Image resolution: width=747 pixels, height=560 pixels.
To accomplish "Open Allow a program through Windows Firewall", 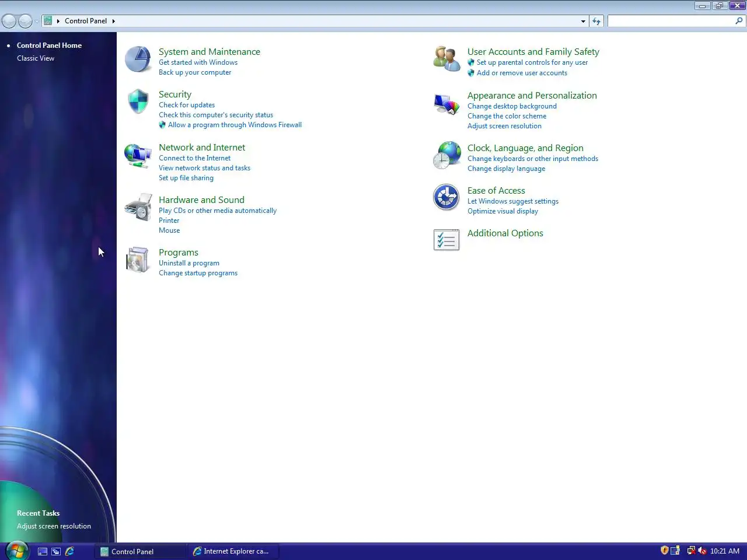I will click(235, 125).
